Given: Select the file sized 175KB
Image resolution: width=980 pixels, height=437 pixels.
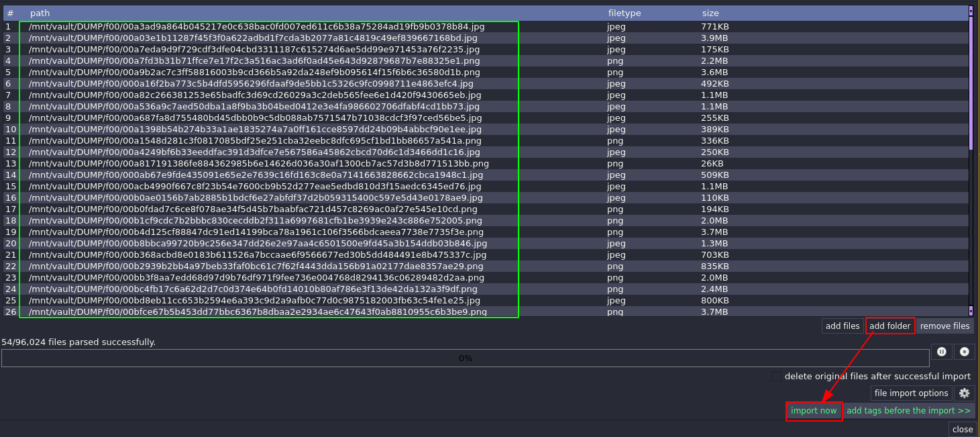Looking at the screenshot, I should tap(485, 50).
